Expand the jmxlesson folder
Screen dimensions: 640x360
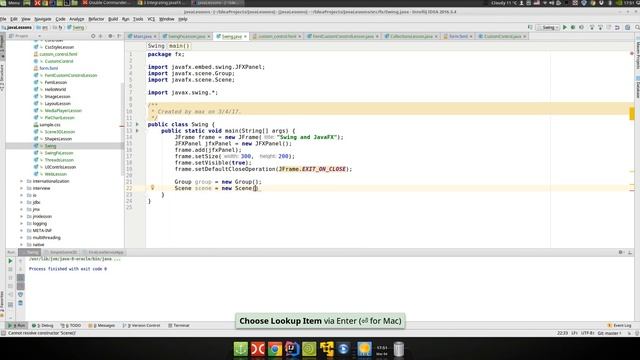tap(22, 216)
